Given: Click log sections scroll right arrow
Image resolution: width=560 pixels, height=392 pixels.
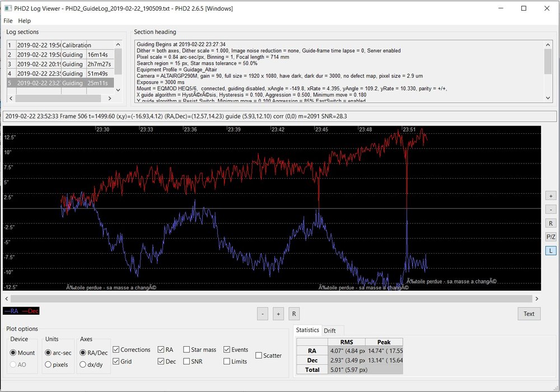Looking at the screenshot, I should tap(110, 98).
